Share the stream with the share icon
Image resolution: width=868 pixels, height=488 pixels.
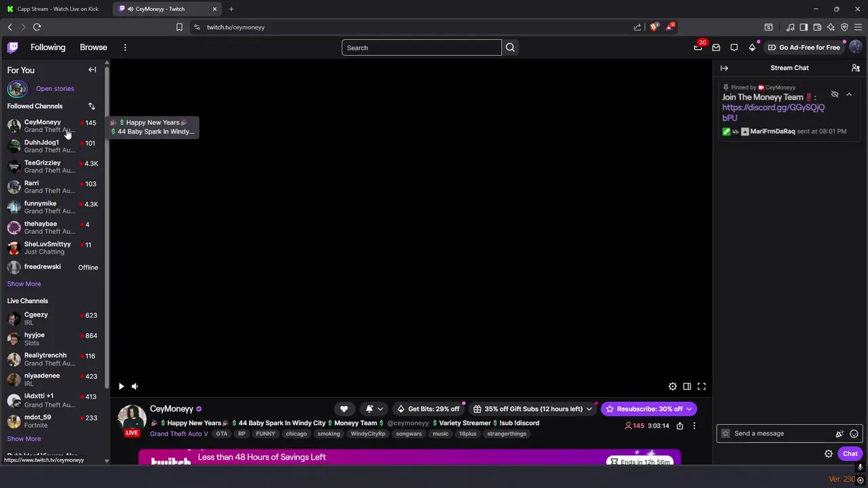coord(679,426)
